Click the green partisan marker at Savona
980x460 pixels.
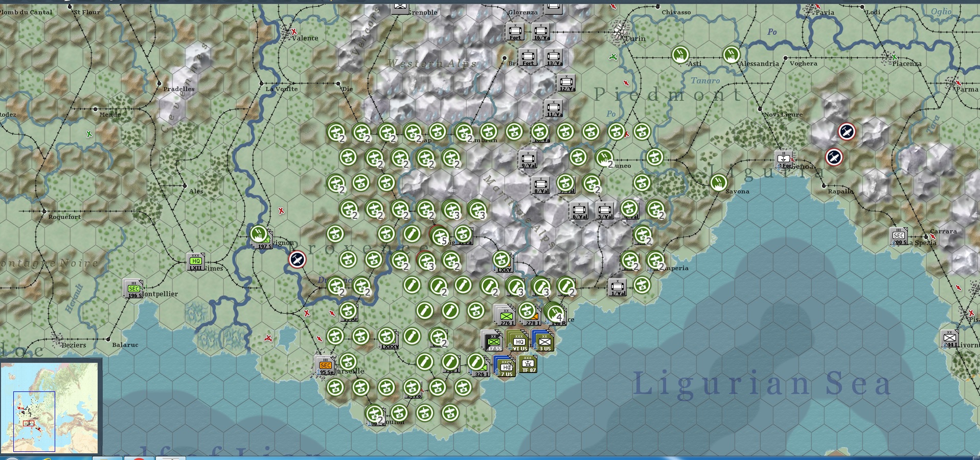point(718,182)
